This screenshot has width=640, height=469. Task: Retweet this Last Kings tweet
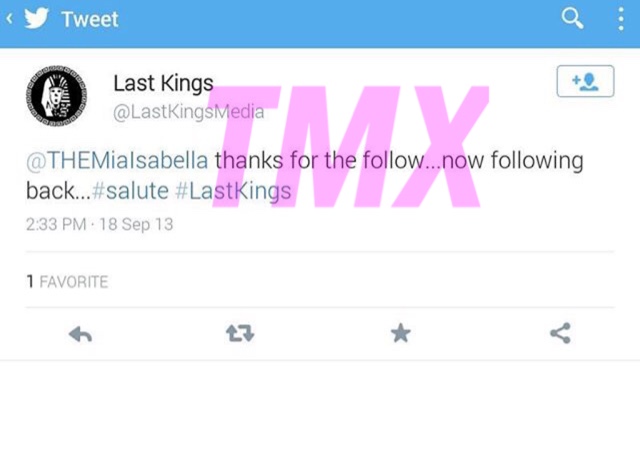click(240, 333)
